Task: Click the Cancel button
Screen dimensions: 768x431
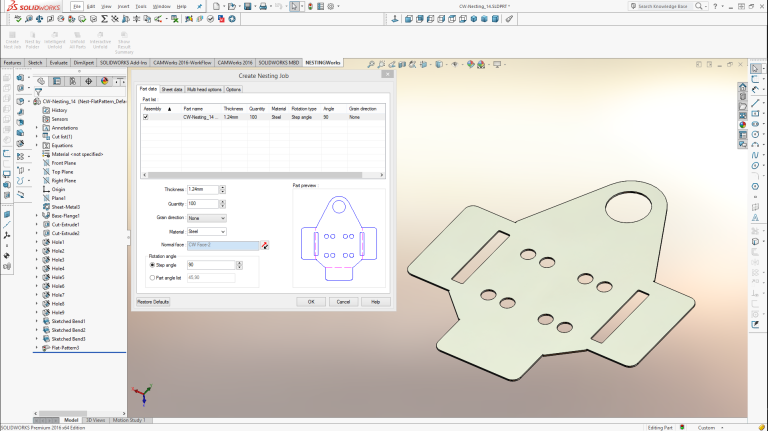Action: [x=343, y=302]
